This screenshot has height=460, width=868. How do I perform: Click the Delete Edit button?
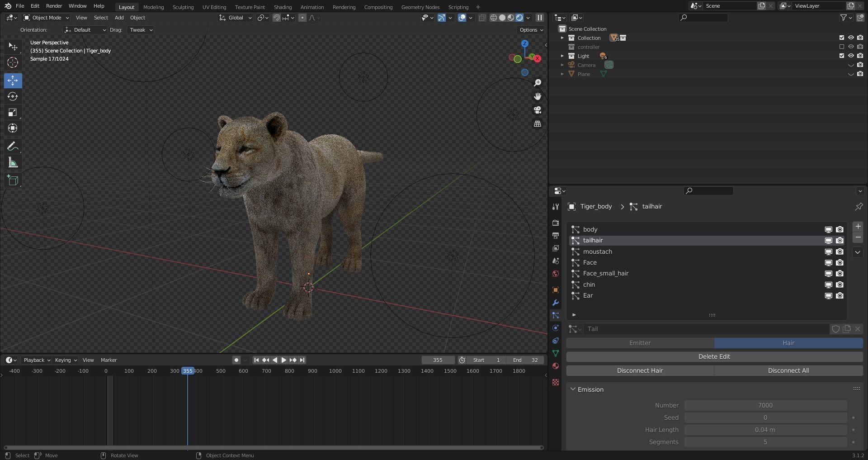point(714,357)
